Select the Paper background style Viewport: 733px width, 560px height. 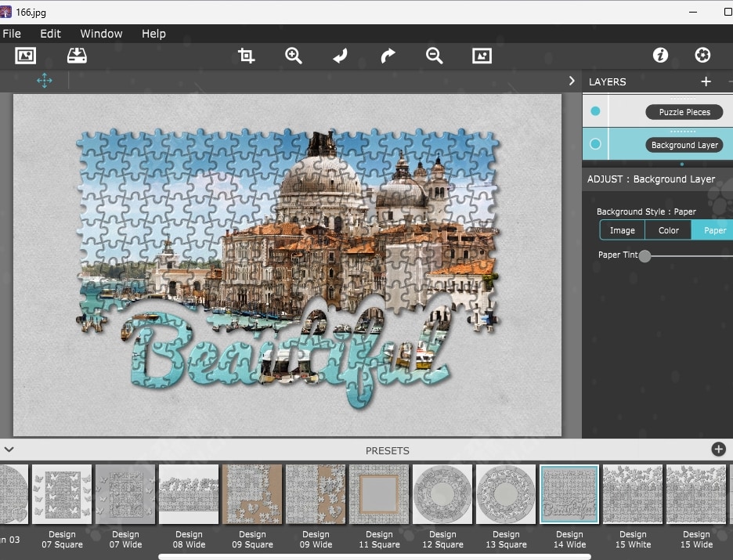coord(713,230)
